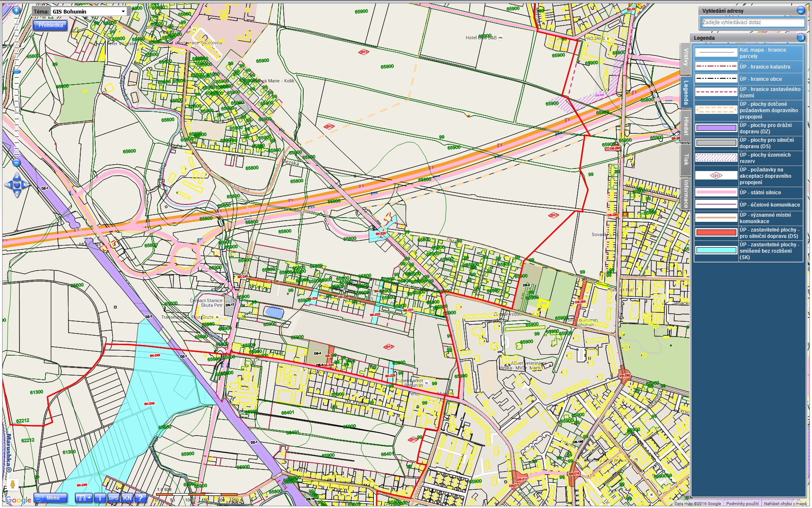Switch to the Informace side tab
The image size is (812, 508).
pos(686,193)
